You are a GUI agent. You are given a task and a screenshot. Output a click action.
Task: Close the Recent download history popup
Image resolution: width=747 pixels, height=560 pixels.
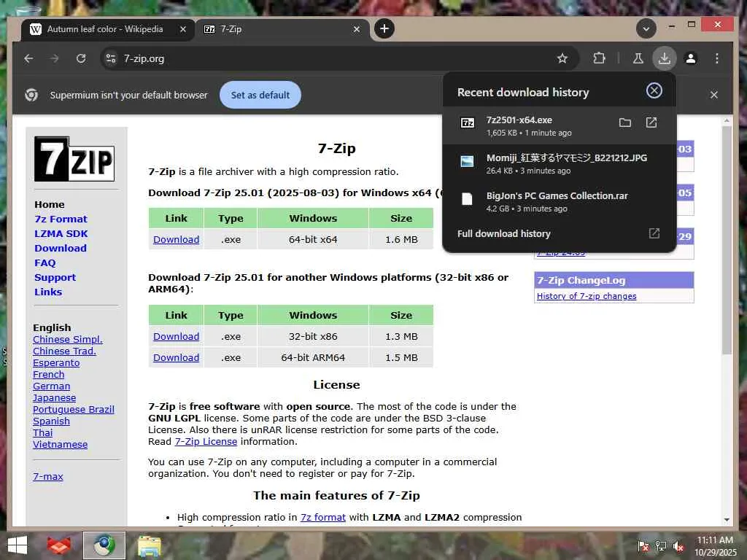[654, 90]
